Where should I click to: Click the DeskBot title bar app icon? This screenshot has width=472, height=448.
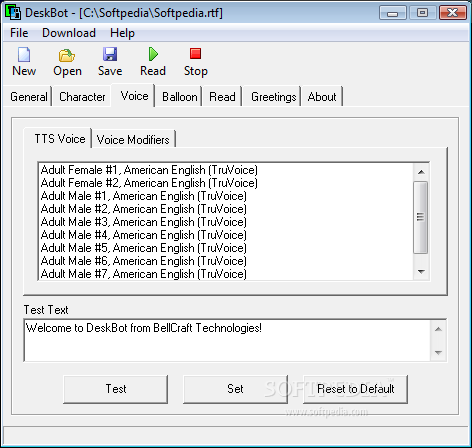click(13, 12)
